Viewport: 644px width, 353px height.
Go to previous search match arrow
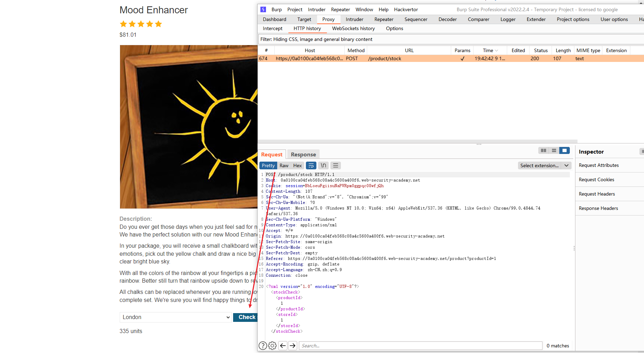pyautogui.click(x=283, y=346)
